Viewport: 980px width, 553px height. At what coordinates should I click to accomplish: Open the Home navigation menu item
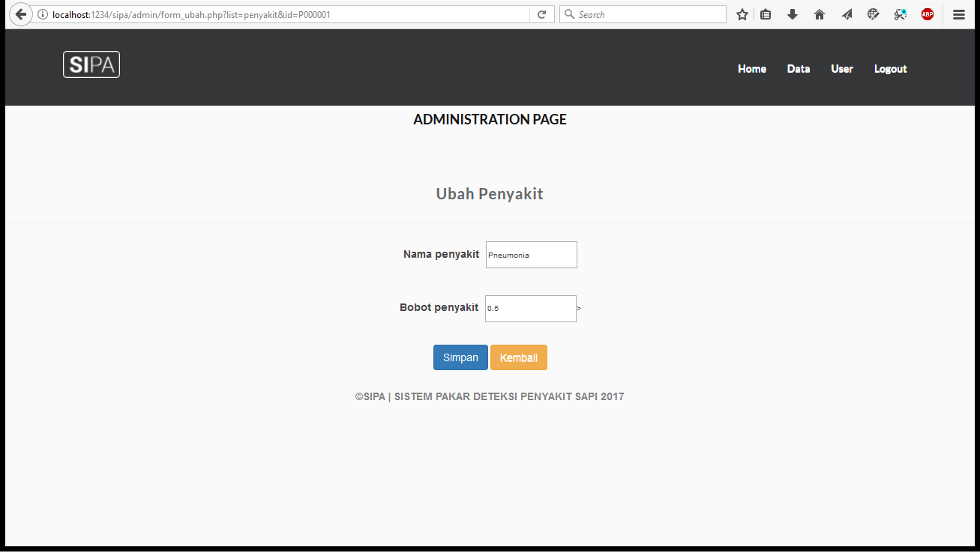[751, 69]
